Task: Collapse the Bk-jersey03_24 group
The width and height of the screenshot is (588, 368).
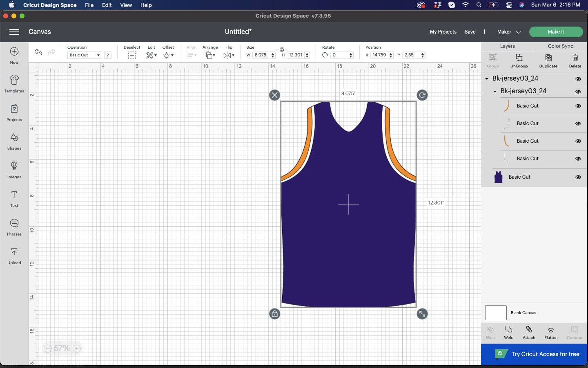Action: (x=486, y=79)
